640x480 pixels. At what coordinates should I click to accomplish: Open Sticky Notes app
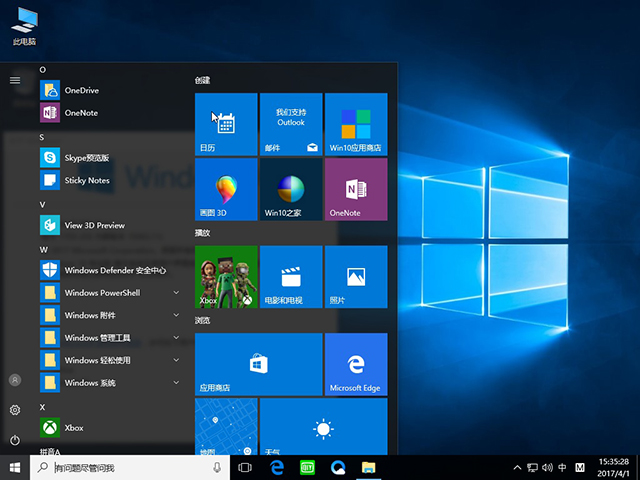[85, 180]
